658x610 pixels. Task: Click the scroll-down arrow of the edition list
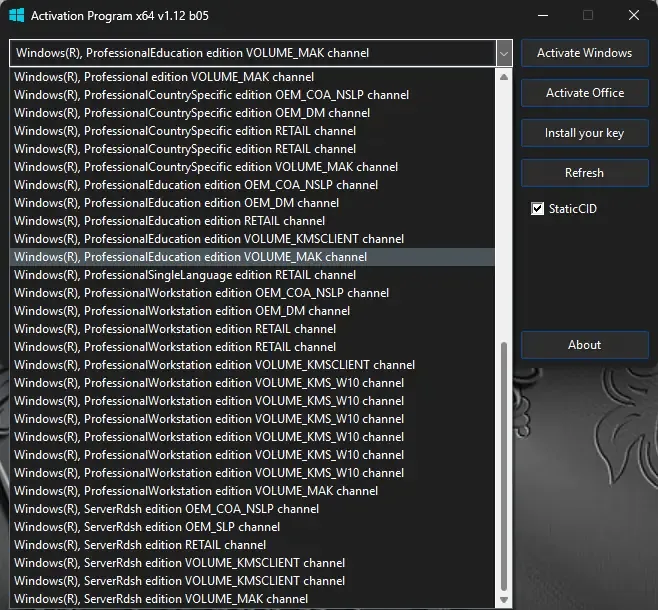pyautogui.click(x=504, y=600)
